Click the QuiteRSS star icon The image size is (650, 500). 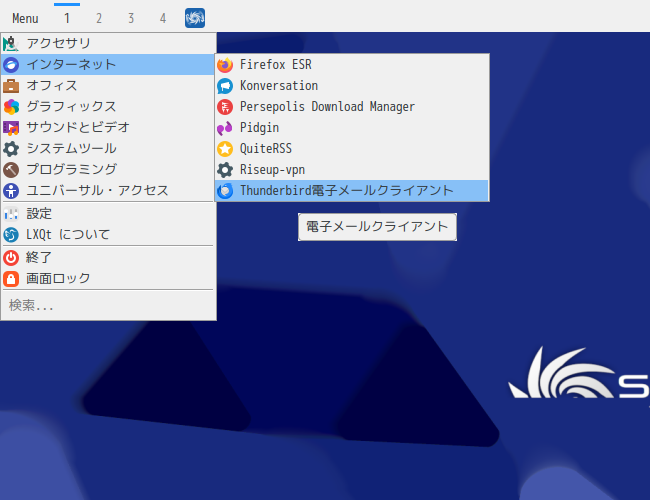tap(225, 149)
